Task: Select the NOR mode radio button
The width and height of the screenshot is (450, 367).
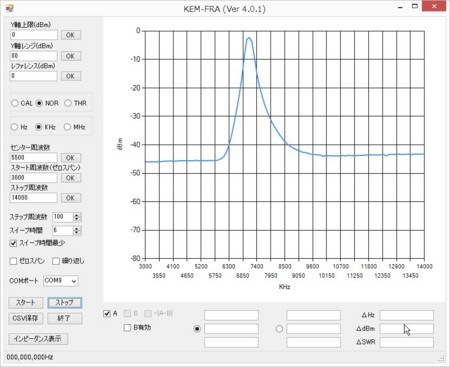Action: 39,103
